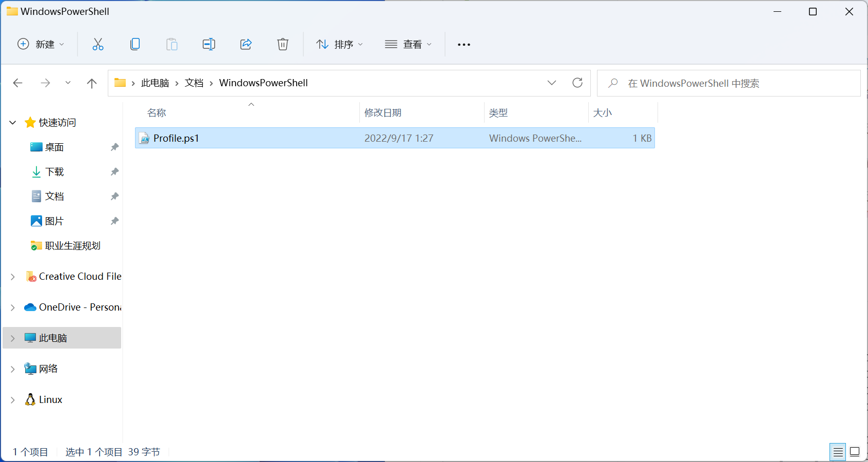Viewport: 868px width, 462px height.
Task: Open the 职业生涯规划 folder
Action: pos(72,246)
